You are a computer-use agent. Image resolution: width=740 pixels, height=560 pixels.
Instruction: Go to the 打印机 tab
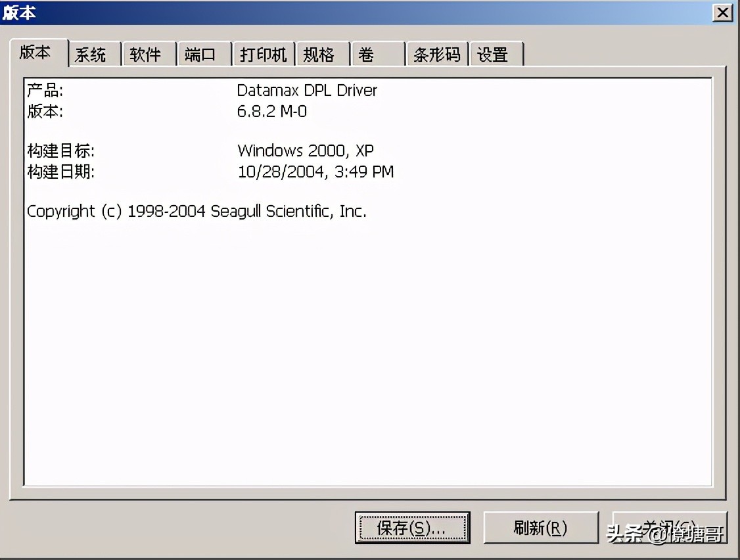pos(263,55)
